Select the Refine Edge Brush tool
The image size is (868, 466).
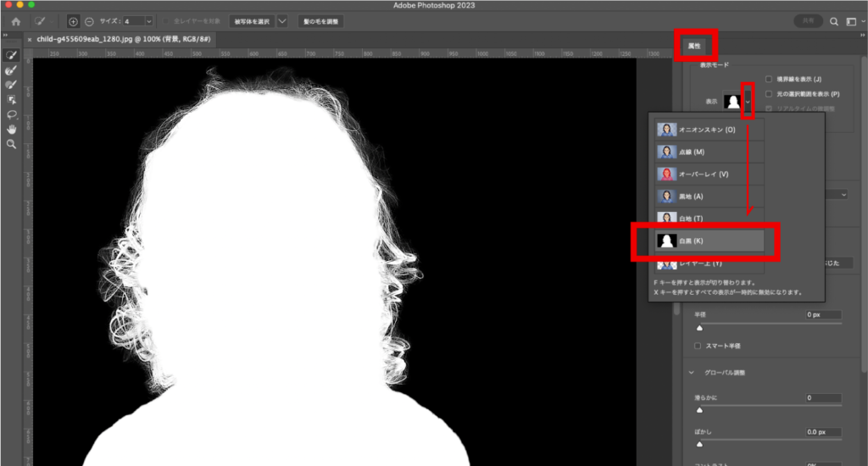(x=11, y=70)
